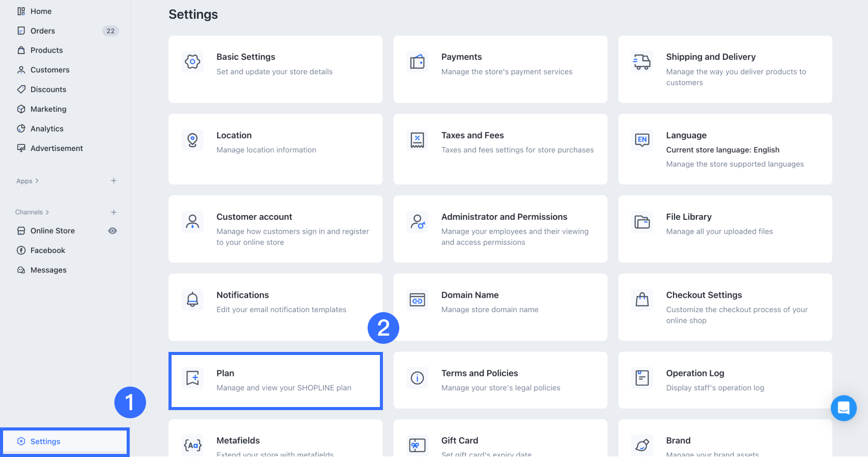Image resolution: width=868 pixels, height=457 pixels.
Task: Click the Basic Settings gear icon
Action: pos(192,62)
